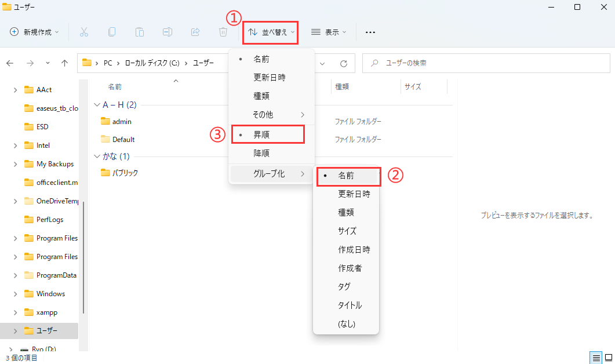615x364 pixels.
Task: Navigate up one folder with up arrow
Action: pos(65,63)
